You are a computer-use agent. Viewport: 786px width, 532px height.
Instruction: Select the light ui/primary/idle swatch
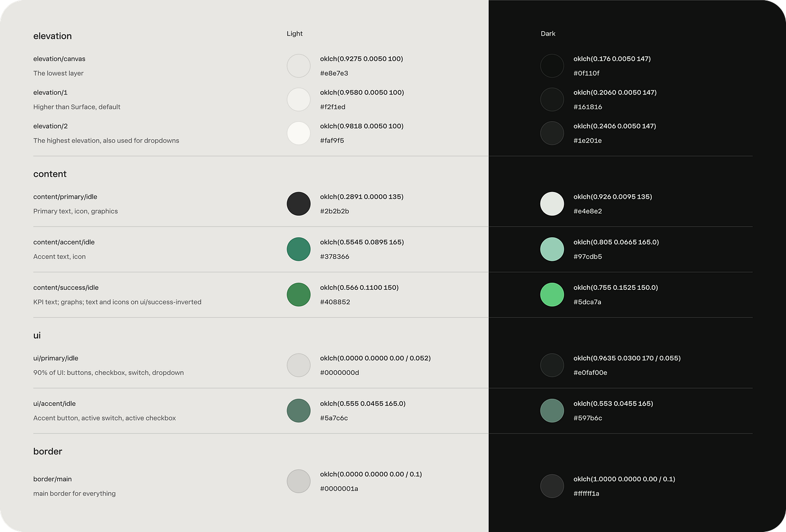(x=299, y=366)
